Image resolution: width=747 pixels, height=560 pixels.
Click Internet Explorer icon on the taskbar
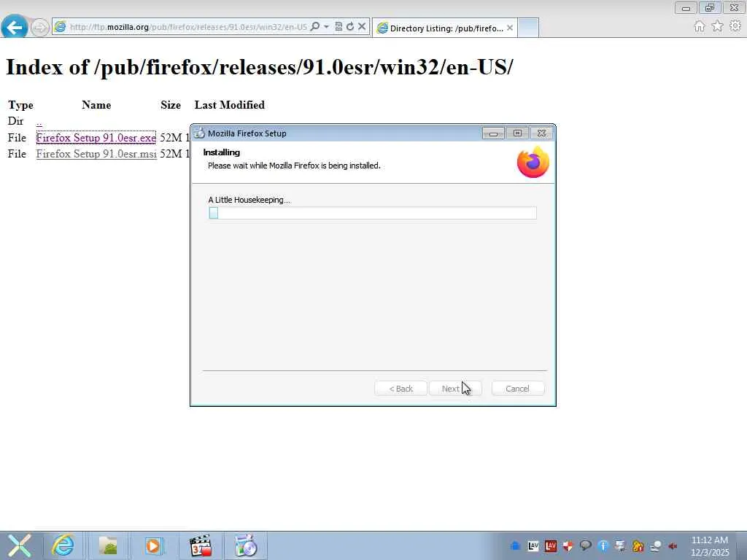click(63, 545)
